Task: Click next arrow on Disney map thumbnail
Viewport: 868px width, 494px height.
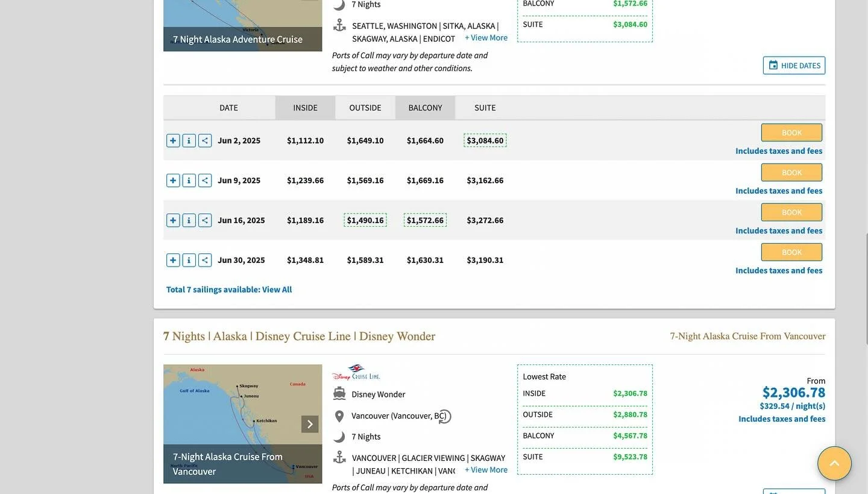Action: click(310, 424)
